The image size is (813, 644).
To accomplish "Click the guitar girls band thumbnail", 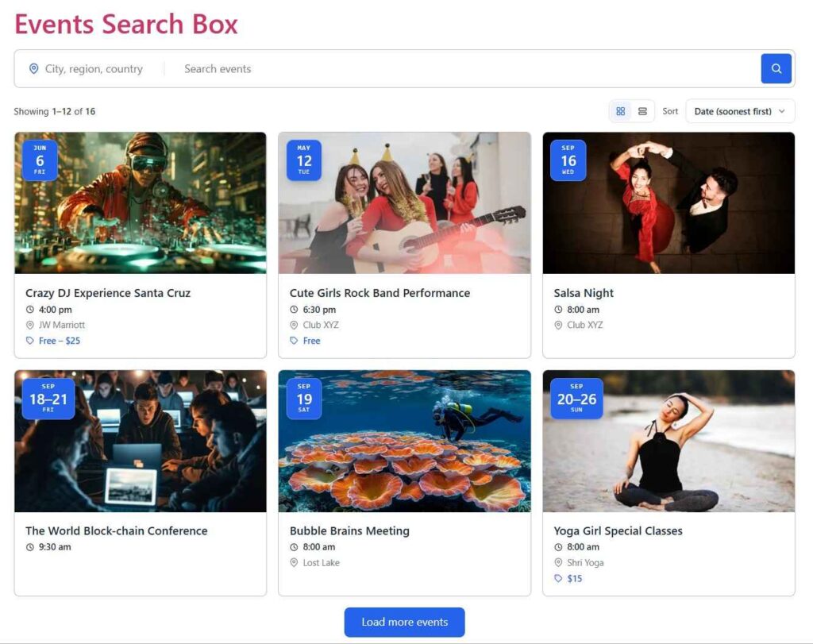I will coord(404,202).
